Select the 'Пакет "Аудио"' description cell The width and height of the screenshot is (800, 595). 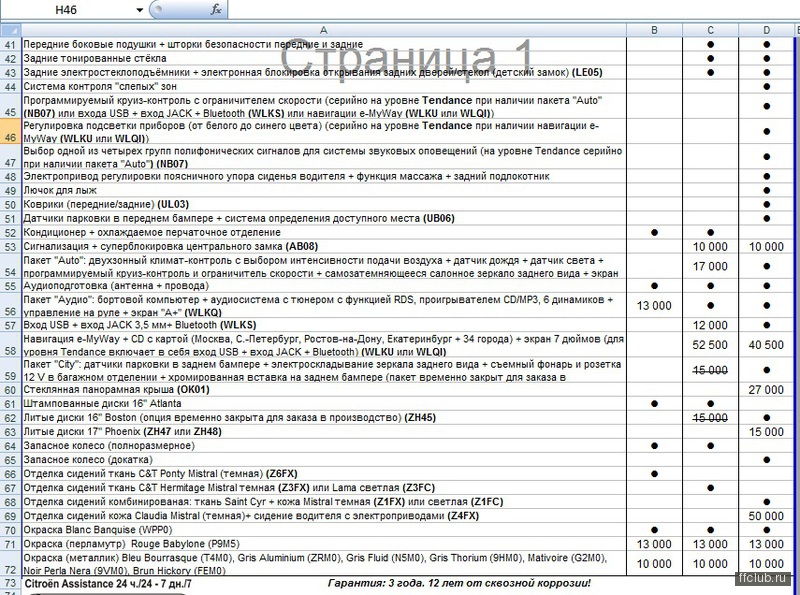point(324,306)
